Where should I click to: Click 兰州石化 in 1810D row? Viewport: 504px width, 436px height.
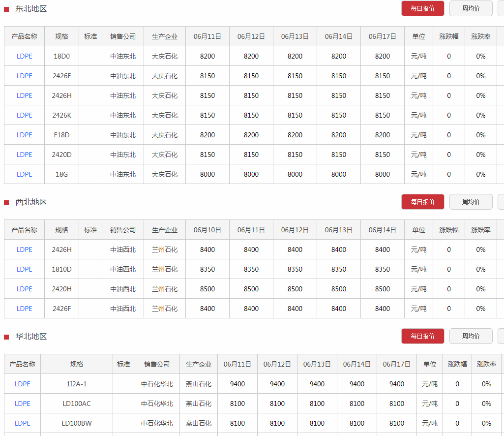pos(165,269)
